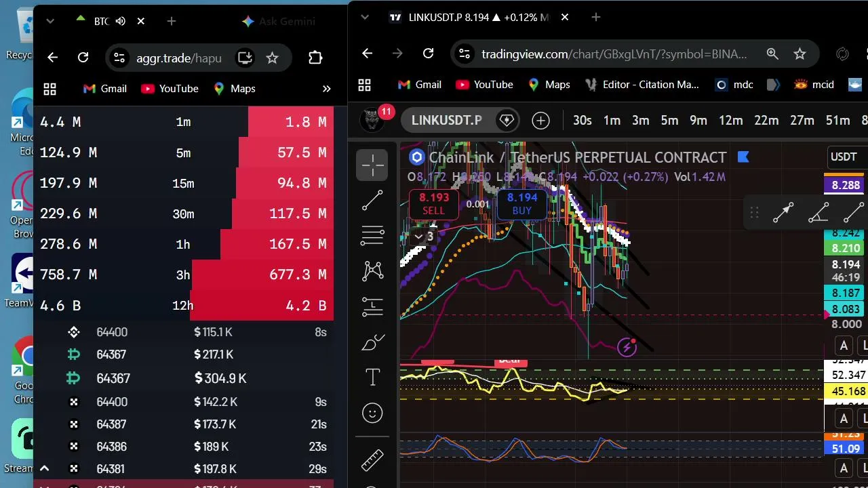Click the BUY 8.194 button
Viewport: 868px width, 488px height.
pyautogui.click(x=522, y=204)
